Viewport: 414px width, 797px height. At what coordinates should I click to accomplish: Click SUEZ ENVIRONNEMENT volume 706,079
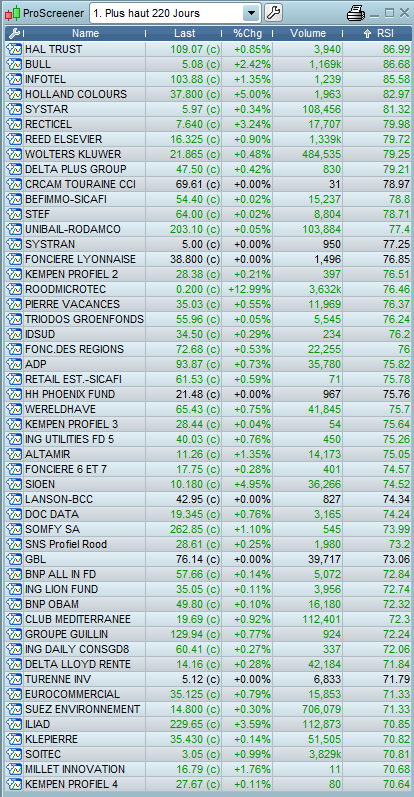[x=319, y=709]
